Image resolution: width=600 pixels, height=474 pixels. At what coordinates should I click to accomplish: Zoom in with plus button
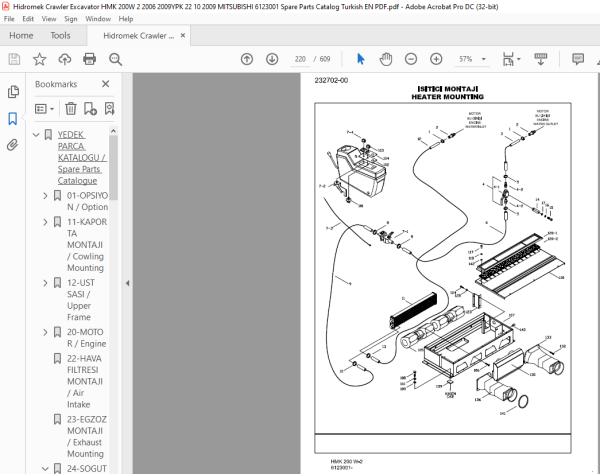click(436, 59)
